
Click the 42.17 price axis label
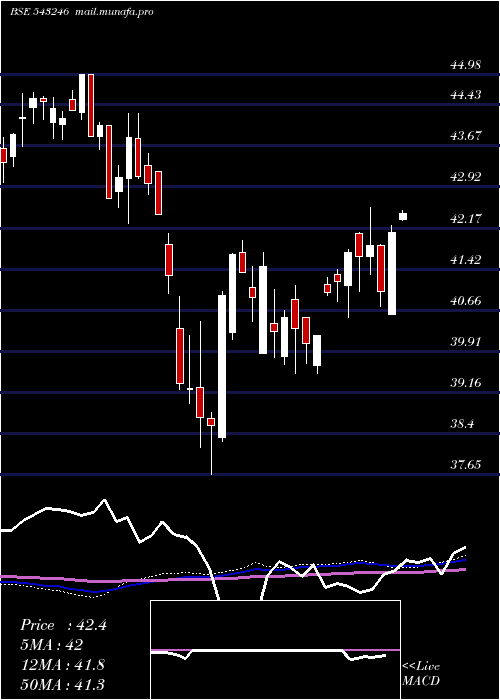pyautogui.click(x=466, y=219)
